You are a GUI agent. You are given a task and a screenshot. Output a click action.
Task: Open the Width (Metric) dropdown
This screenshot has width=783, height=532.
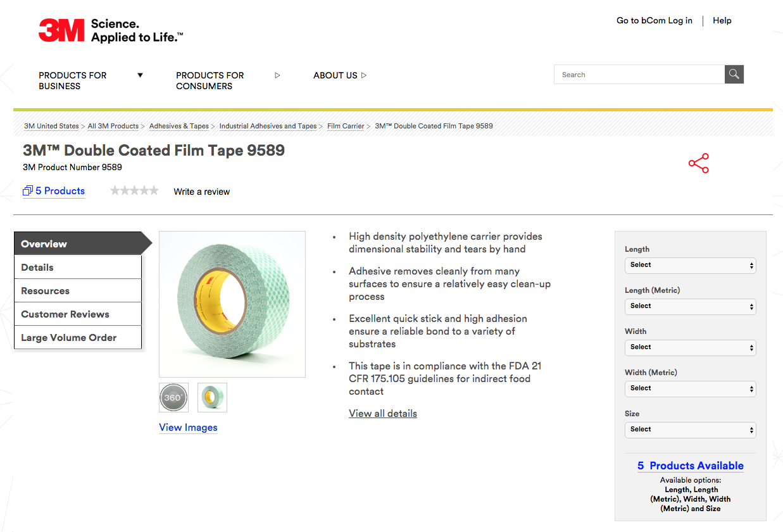[691, 388]
